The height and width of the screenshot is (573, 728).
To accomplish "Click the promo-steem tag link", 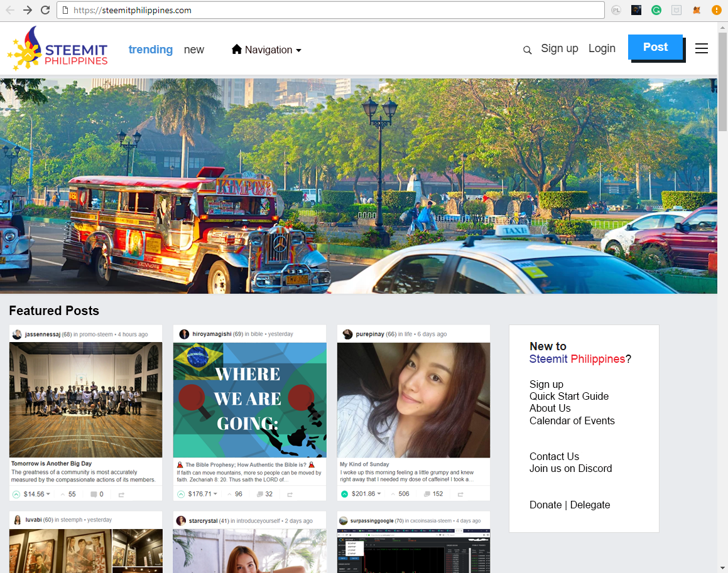I will coord(96,335).
